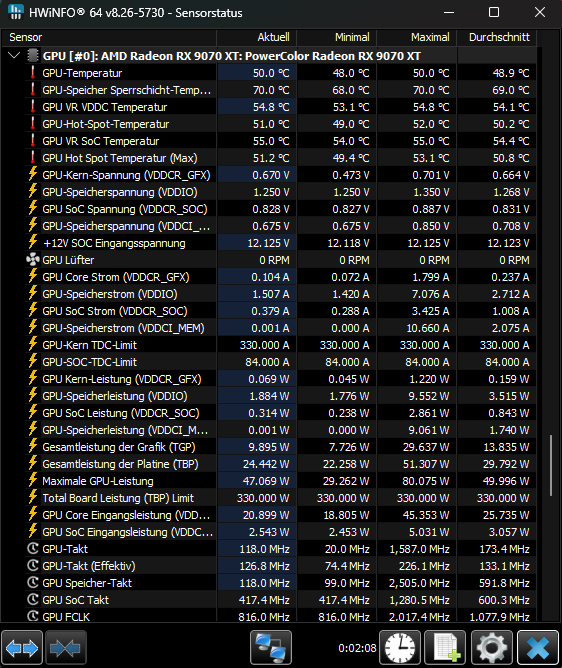
Task: Click the lightning icon for Maximale GPU-Leistung
Action: (33, 481)
